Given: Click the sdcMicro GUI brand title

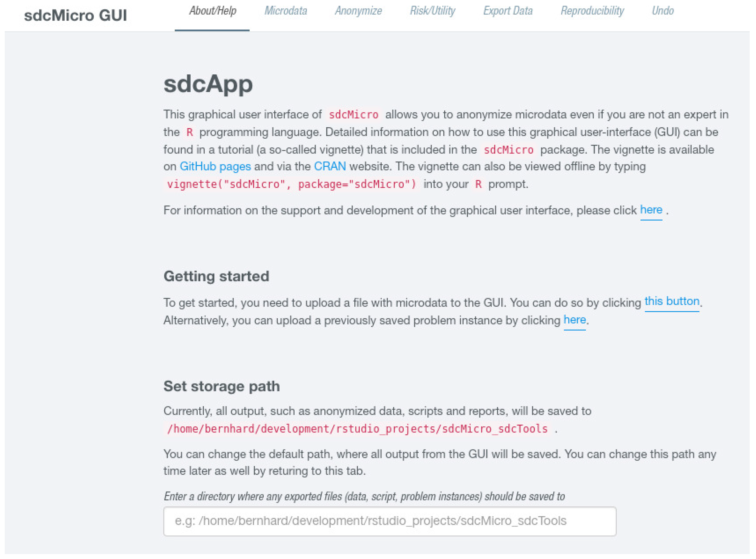Looking at the screenshot, I should 76,16.
